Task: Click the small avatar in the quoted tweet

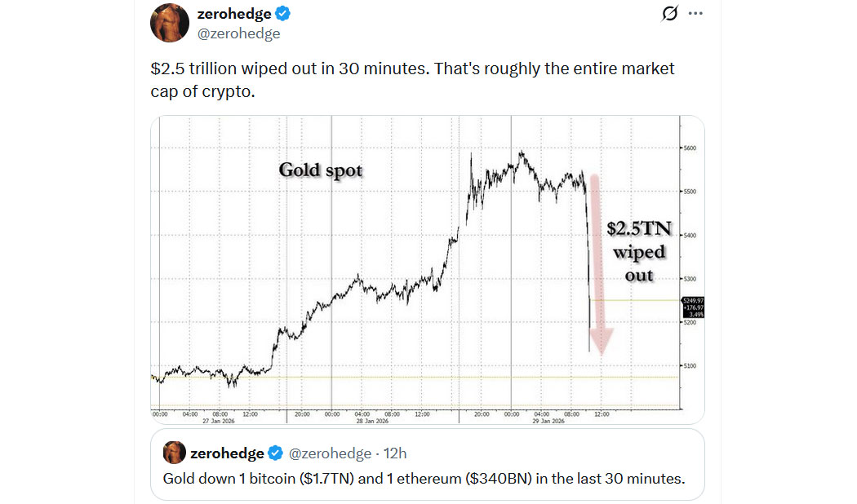Action: point(174,453)
